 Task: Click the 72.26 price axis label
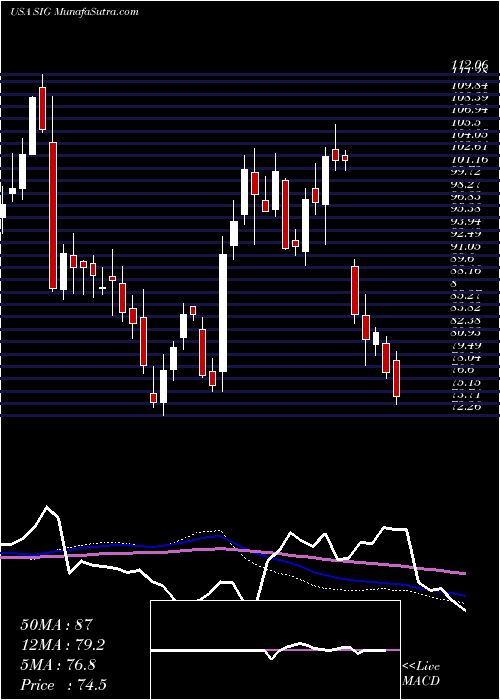click(469, 407)
